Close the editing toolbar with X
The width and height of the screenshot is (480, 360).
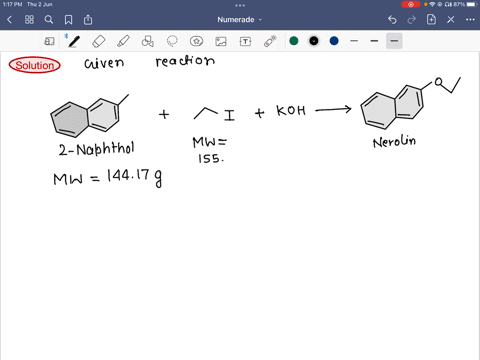[x=451, y=20]
